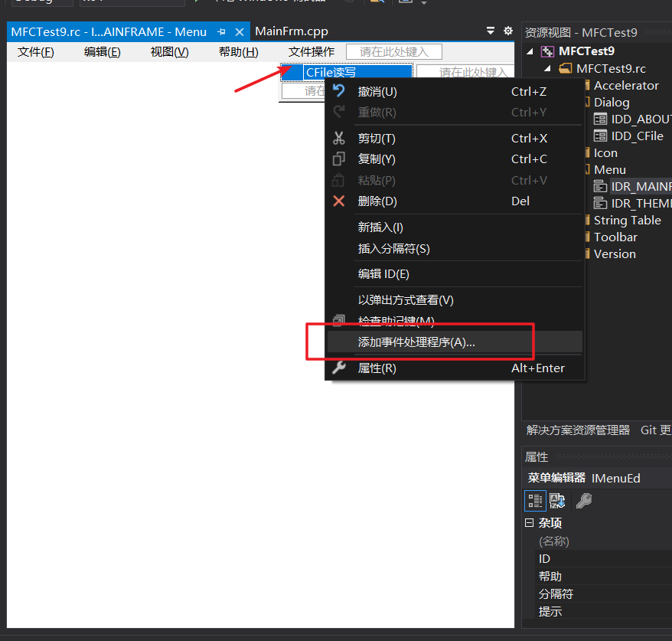Choose 撤消(U) from context menu
Screen dimensions: 672x641
coord(455,91)
